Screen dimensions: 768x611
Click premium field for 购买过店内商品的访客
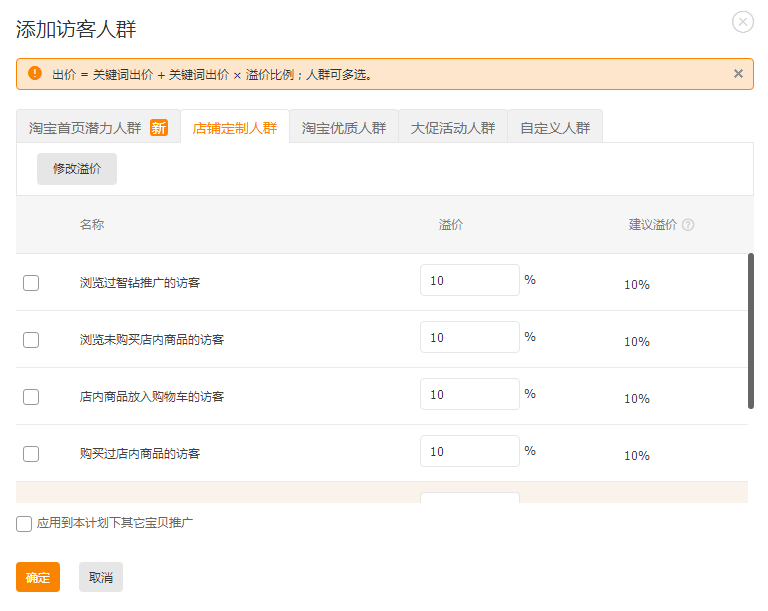[x=469, y=452]
